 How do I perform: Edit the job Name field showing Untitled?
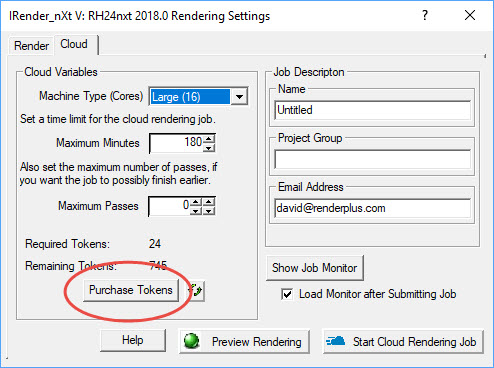point(372,110)
